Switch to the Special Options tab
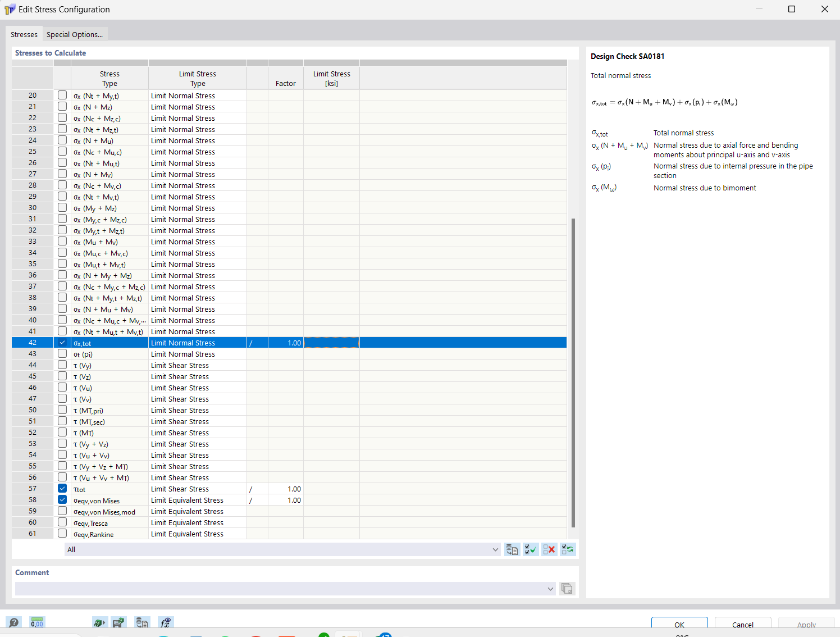 click(x=75, y=34)
